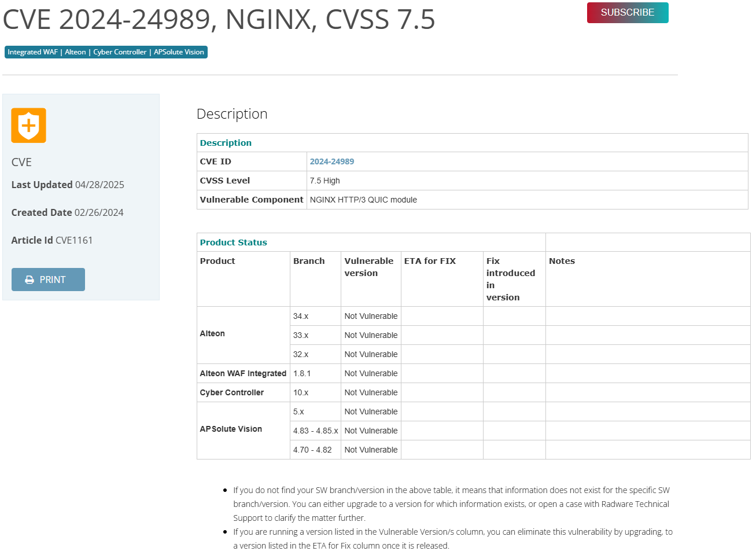Click the first note about SW branch/version

[x=452, y=504]
